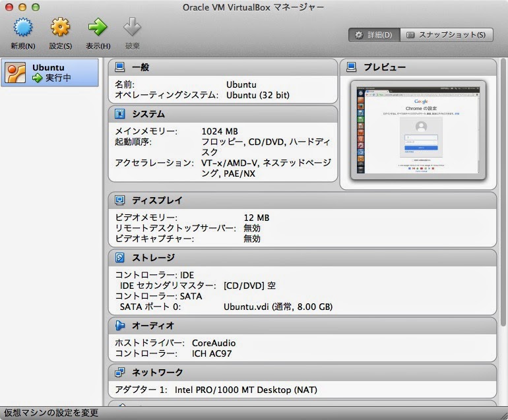Click the フロッピー, CD/DVD boot order value
This screenshot has height=420, width=508.
coord(266,147)
